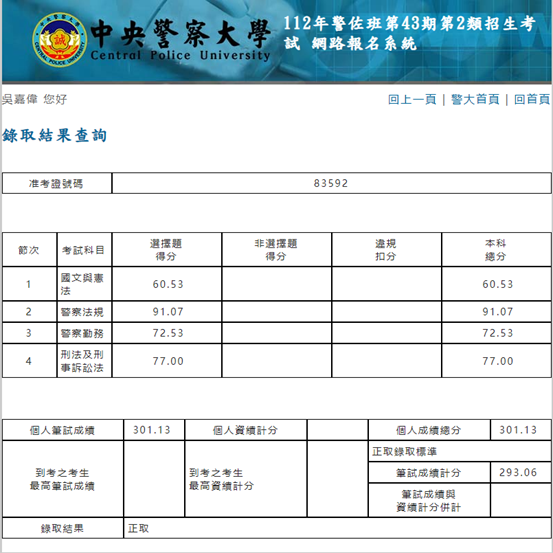The image size is (553, 553).
Task: Select the admission number 83592
Action: 331,183
